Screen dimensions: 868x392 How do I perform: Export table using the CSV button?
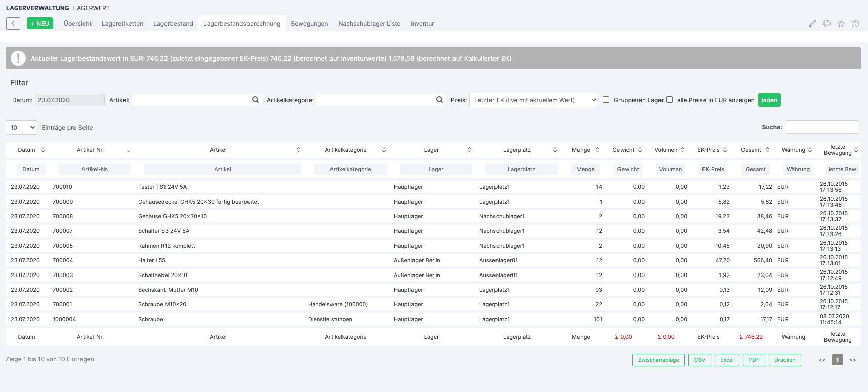[699, 360]
